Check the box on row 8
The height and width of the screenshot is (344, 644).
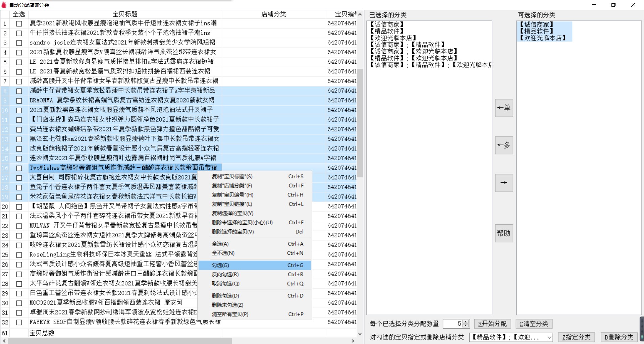(19, 91)
